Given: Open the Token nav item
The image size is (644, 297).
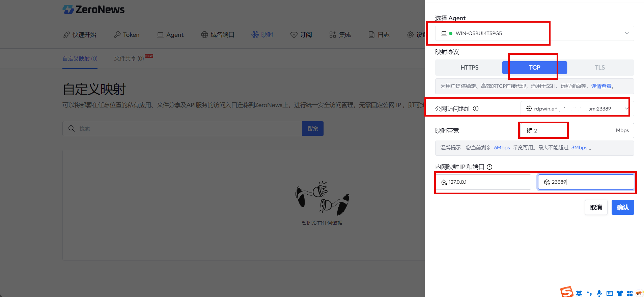Looking at the screenshot, I should coord(127,35).
